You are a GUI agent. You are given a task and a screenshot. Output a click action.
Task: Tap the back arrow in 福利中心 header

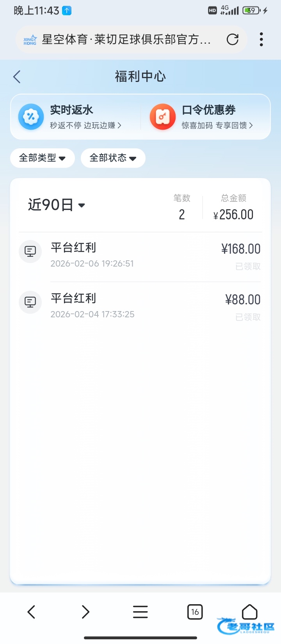pos(17,76)
